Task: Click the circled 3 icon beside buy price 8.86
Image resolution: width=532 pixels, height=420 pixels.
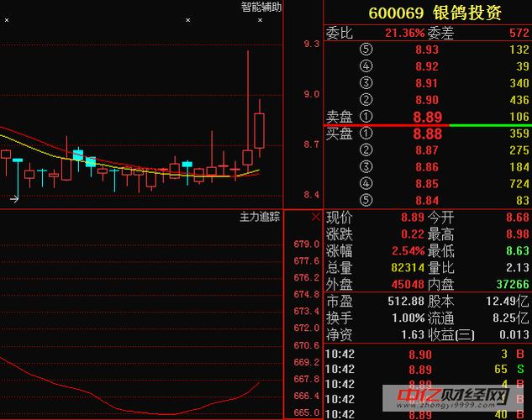Action: (x=366, y=167)
